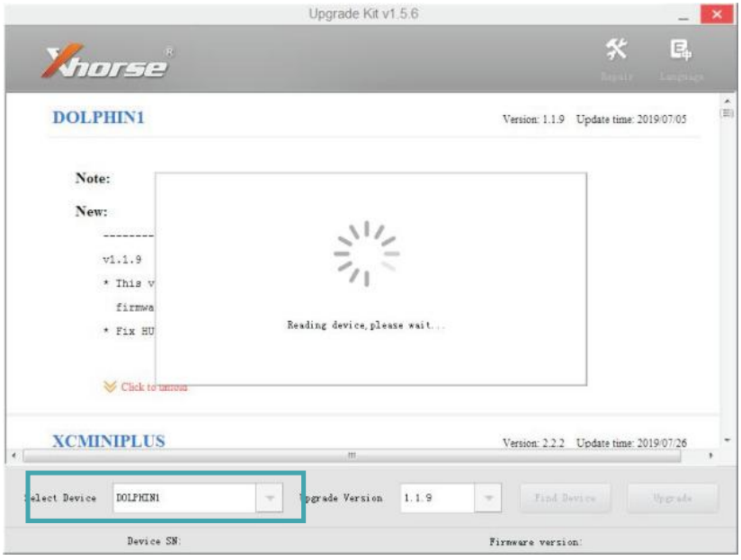
Task: Open the Select Device dropdown arrow
Action: tap(270, 498)
